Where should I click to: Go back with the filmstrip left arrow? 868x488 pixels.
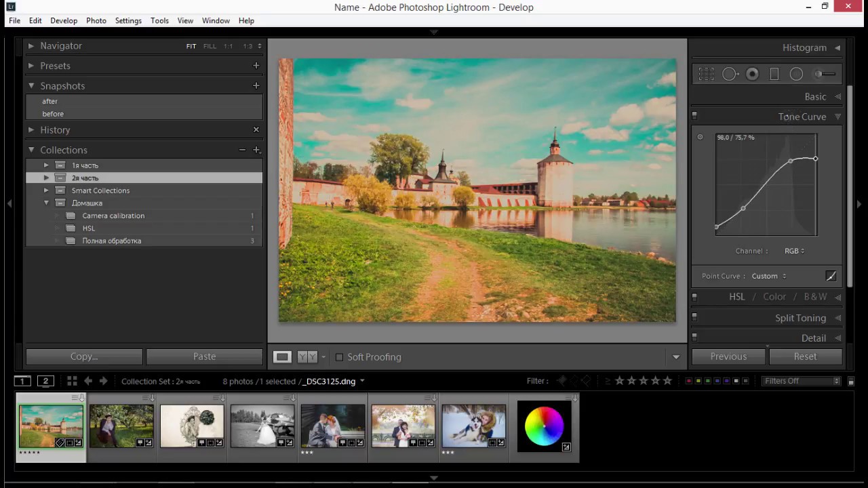pyautogui.click(x=88, y=381)
